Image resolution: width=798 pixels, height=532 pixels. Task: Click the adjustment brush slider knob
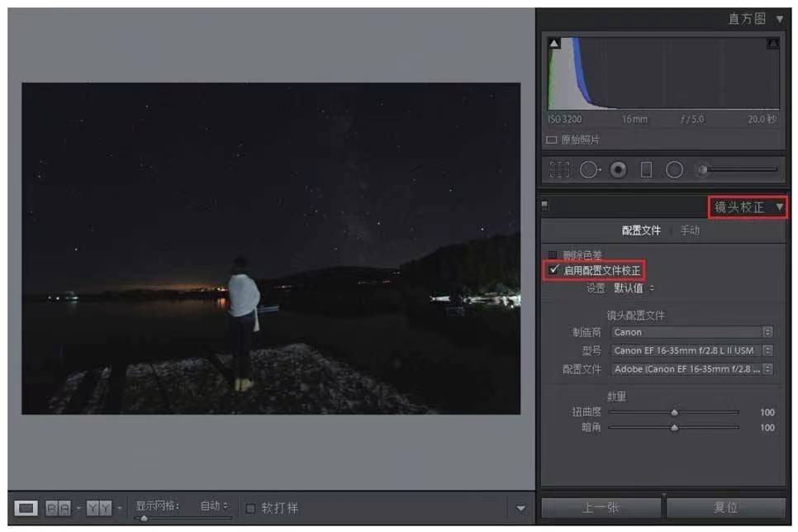[702, 169]
